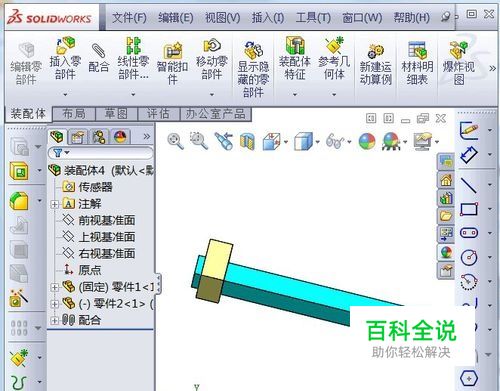Select the Smart Dimension tool
500x391 pixels.
click(x=469, y=154)
